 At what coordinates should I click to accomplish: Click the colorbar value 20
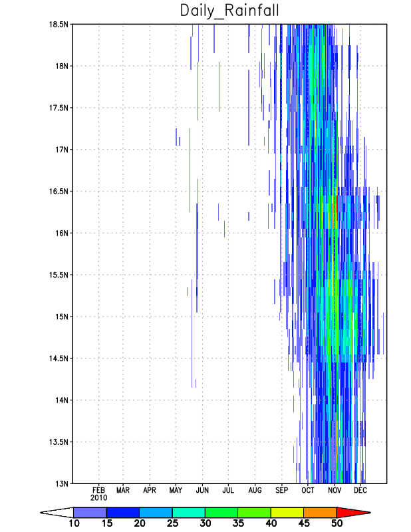point(140,523)
